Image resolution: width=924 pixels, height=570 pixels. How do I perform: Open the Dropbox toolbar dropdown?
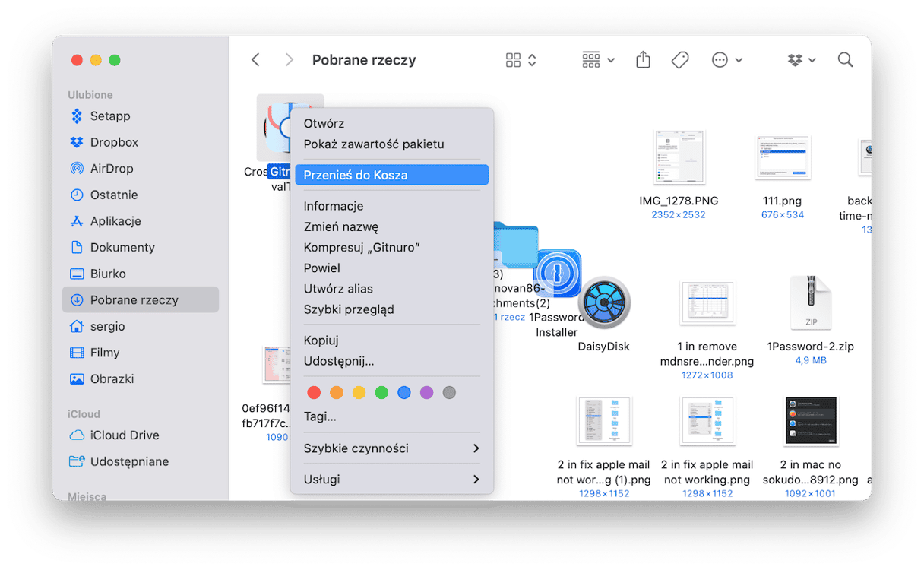pyautogui.click(x=802, y=60)
